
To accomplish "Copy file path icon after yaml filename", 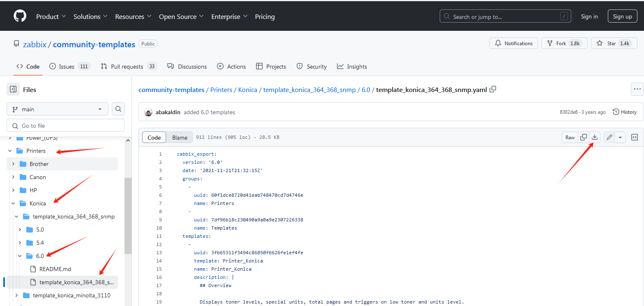I will tap(493, 89).
